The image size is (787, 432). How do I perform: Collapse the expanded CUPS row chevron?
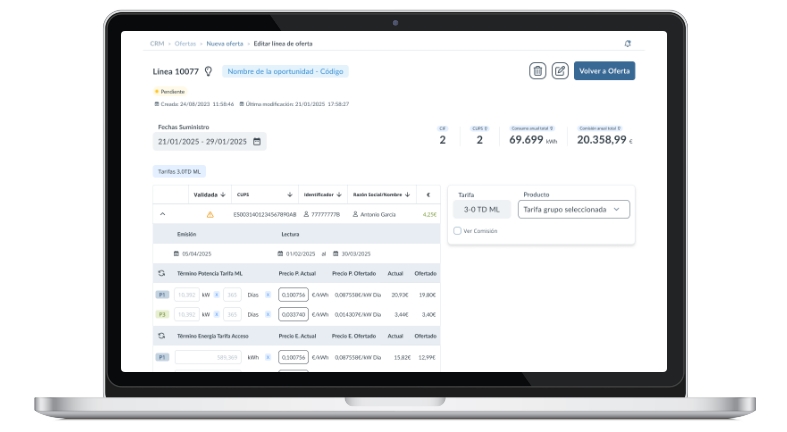point(162,214)
